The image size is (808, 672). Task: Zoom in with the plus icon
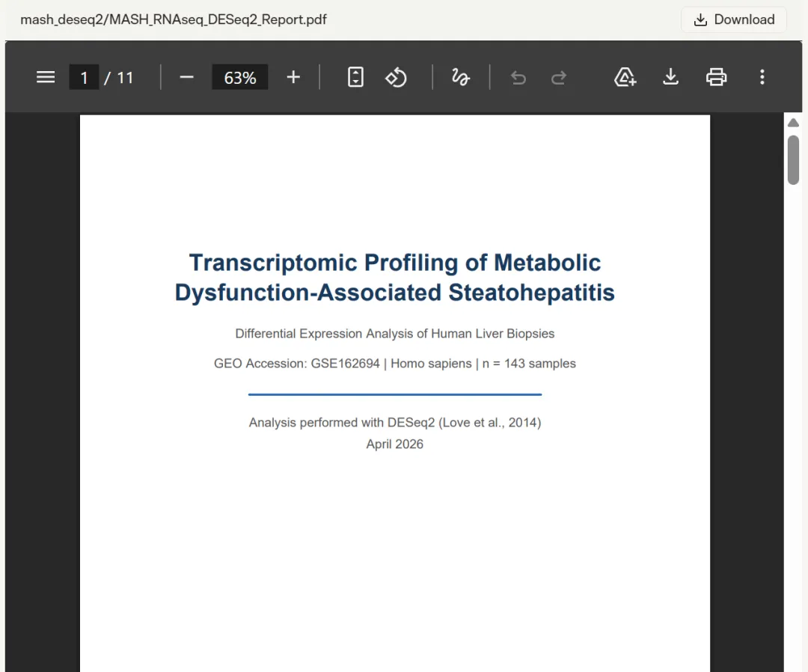[x=293, y=77]
